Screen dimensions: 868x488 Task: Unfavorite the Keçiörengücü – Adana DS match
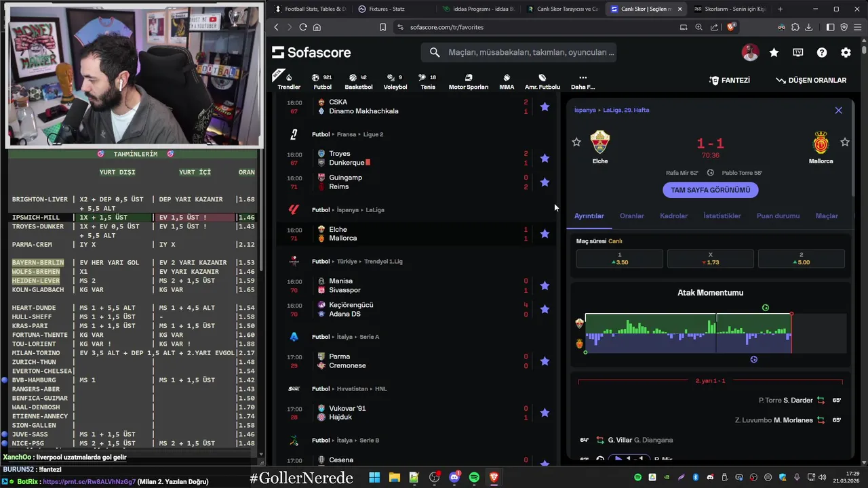(545, 309)
